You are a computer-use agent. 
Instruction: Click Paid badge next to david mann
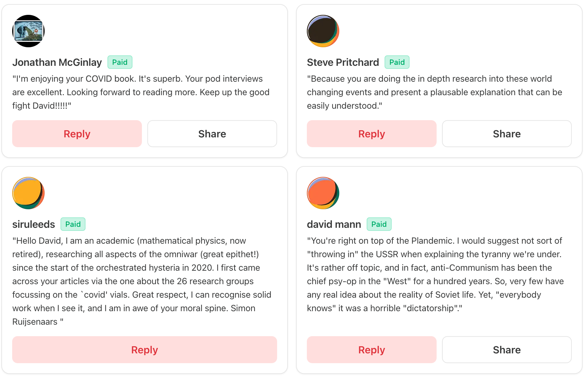tap(379, 224)
